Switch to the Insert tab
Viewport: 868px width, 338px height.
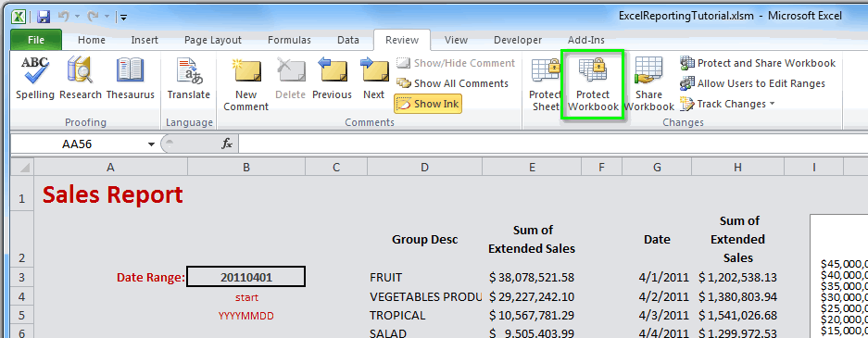145,40
